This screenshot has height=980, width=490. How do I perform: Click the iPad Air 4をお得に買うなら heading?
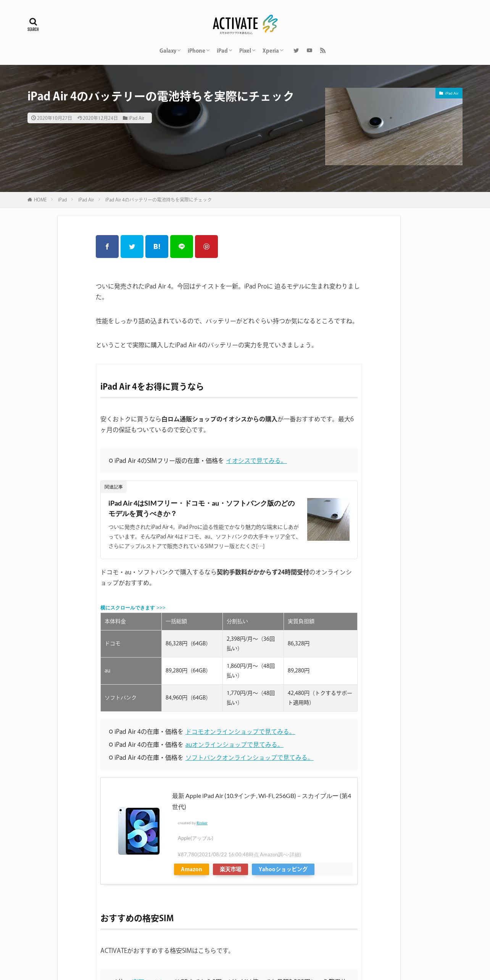[152, 387]
